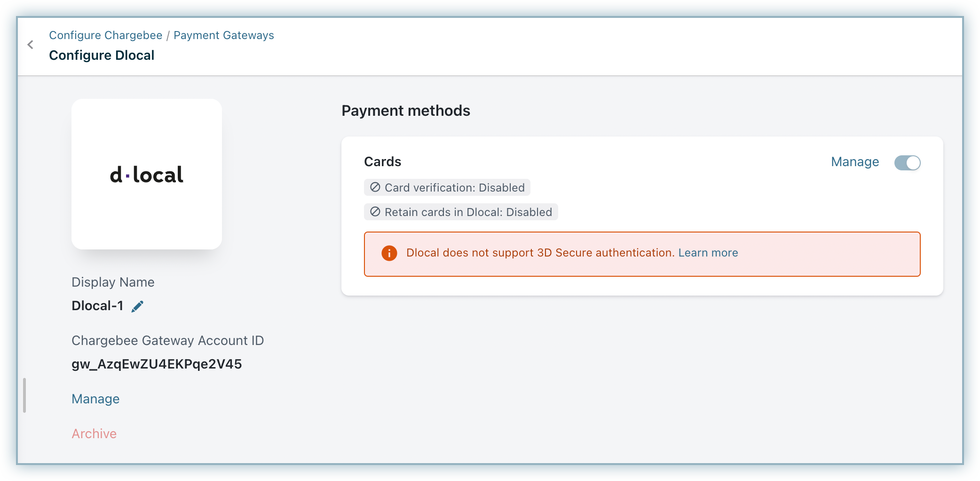This screenshot has height=481, width=980.
Task: Click the Dlocal-1 display name text
Action: click(x=97, y=306)
